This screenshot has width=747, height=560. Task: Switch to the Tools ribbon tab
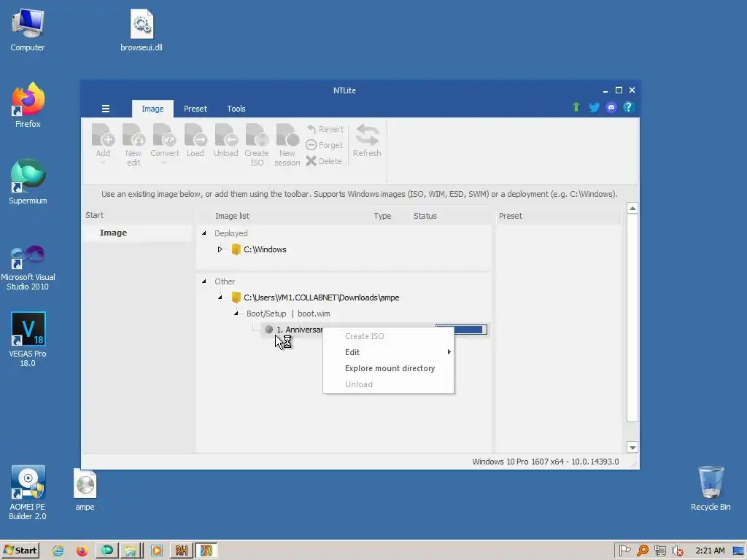point(236,109)
